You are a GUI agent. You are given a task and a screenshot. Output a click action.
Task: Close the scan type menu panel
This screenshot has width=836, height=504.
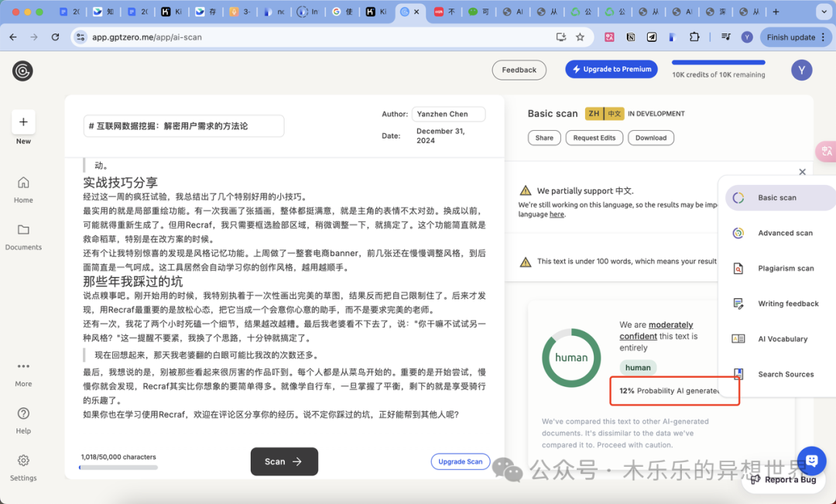click(x=802, y=172)
